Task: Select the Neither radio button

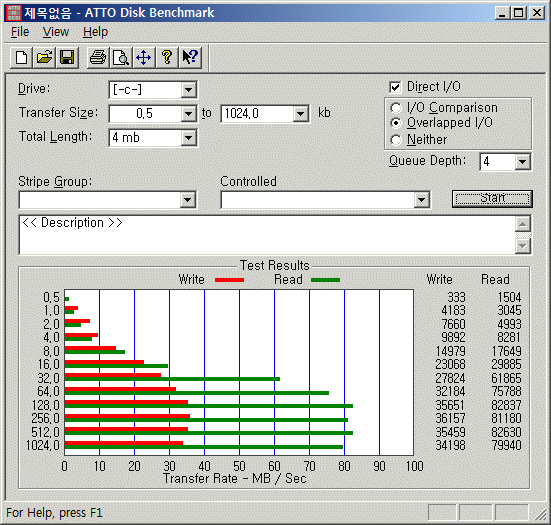Action: (396, 140)
